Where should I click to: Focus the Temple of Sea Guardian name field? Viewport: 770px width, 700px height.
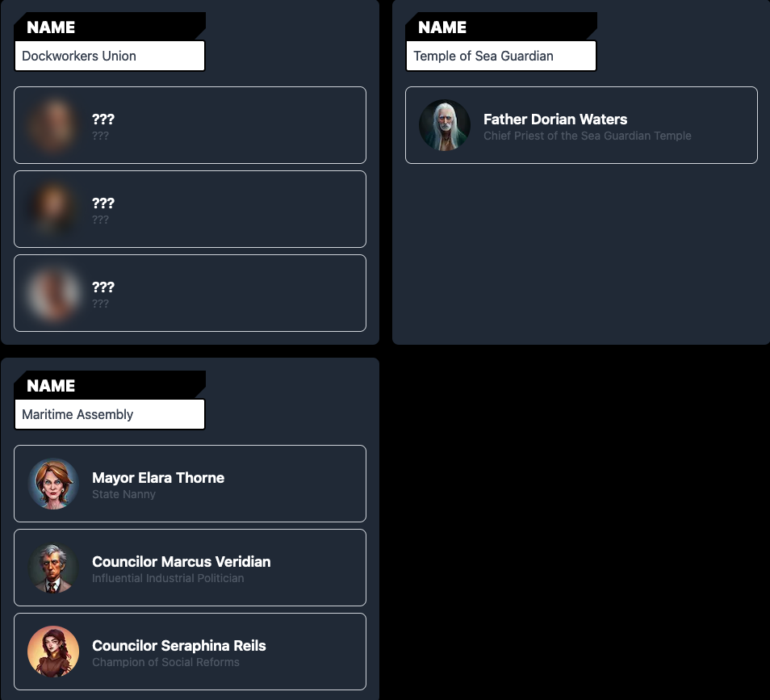(501, 56)
